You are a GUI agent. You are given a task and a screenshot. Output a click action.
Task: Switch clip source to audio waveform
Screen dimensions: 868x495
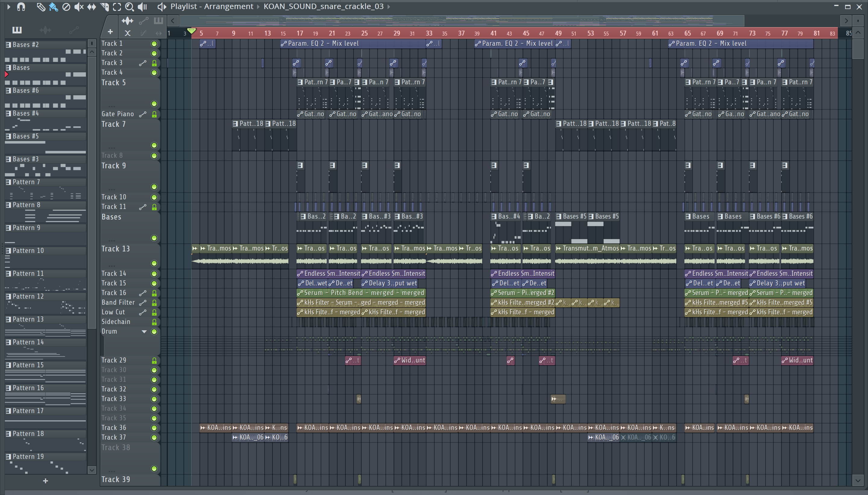[x=127, y=21]
